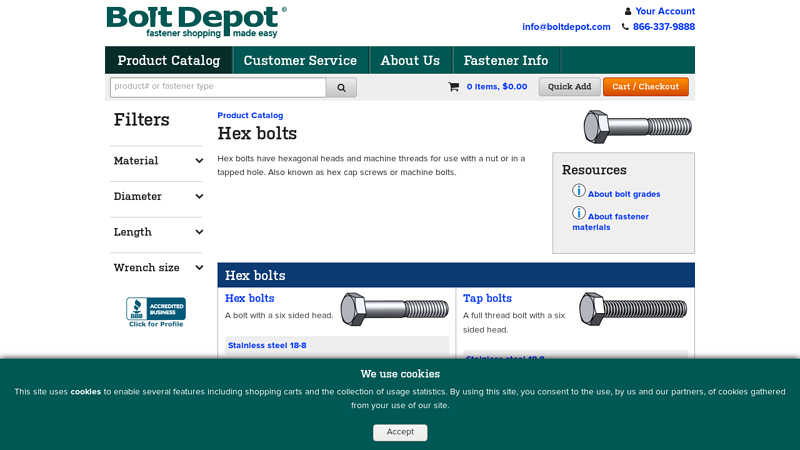800x450 pixels.
Task: Click the info@boltdepot.com email link
Action: [566, 27]
